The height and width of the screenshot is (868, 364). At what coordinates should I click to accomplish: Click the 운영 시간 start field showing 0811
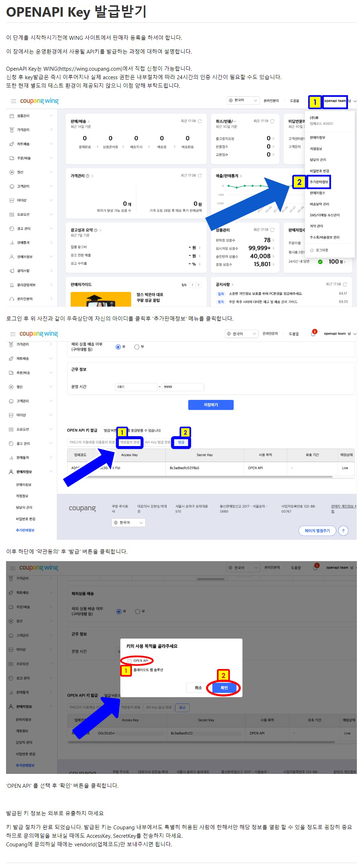point(136,387)
